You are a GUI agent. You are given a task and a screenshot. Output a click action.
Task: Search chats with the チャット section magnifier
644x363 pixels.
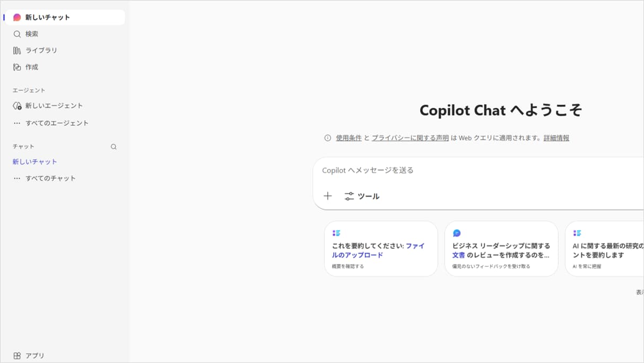114,147
